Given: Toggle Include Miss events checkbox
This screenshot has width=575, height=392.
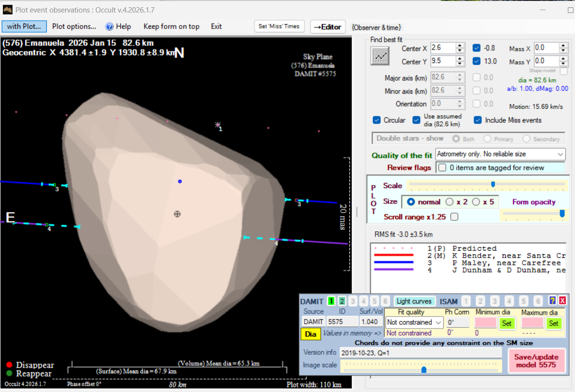Looking at the screenshot, I should [477, 120].
